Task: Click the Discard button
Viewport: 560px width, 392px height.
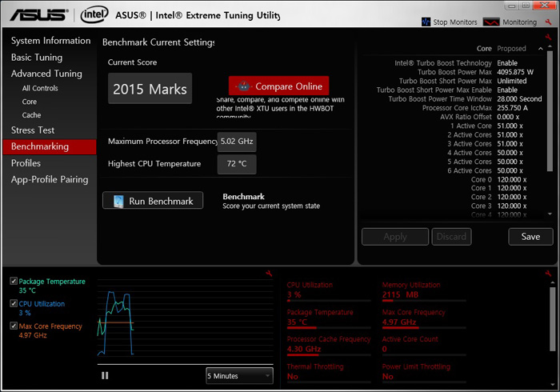Action: (x=451, y=237)
